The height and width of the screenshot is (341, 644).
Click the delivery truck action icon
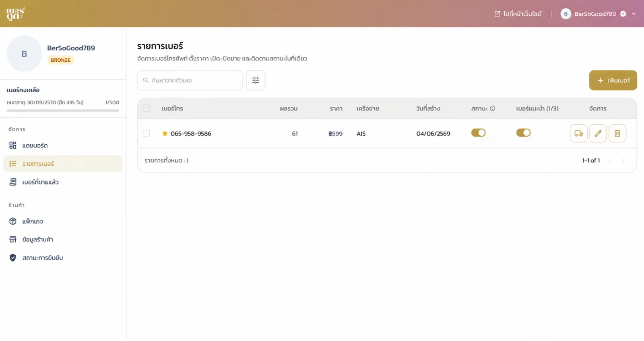pyautogui.click(x=579, y=133)
